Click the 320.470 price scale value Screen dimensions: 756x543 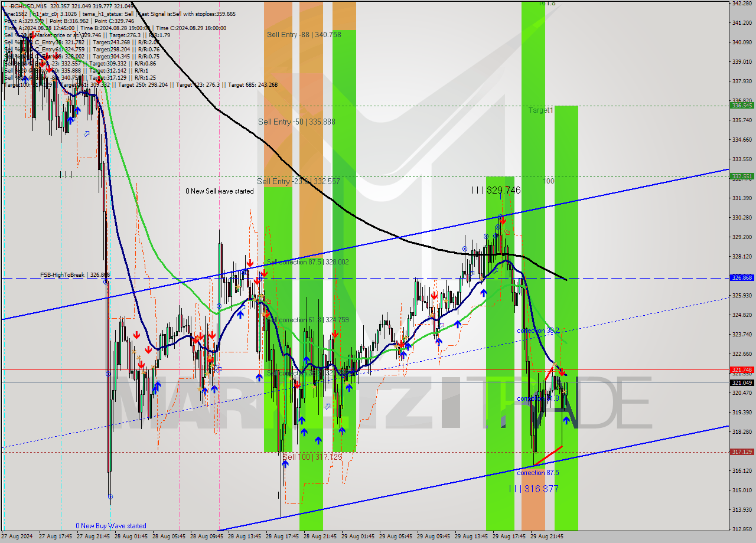pyautogui.click(x=741, y=392)
